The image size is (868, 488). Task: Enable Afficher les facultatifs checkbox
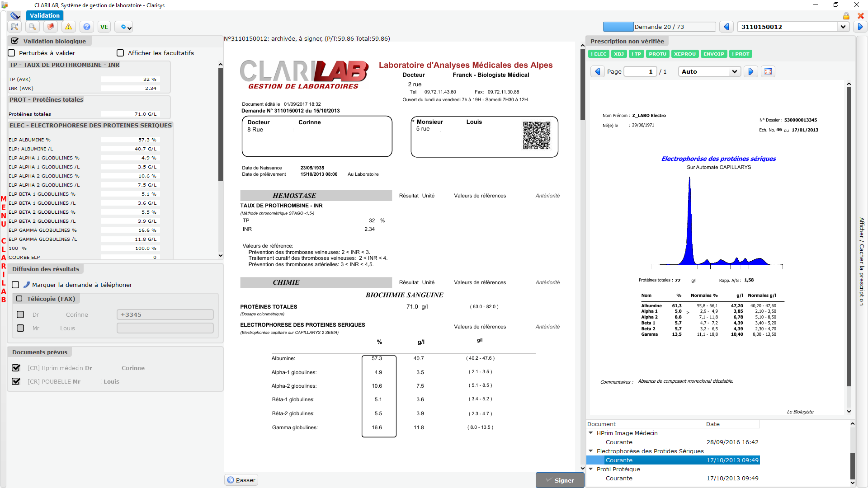coord(120,53)
